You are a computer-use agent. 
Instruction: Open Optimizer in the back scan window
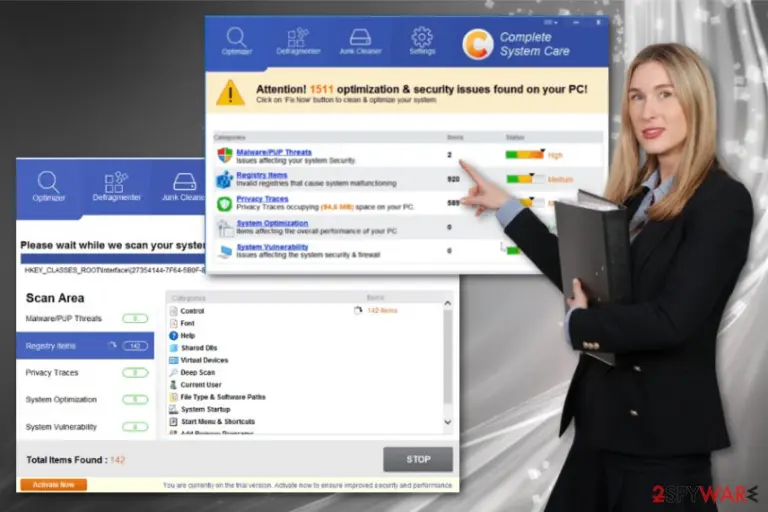(x=48, y=187)
